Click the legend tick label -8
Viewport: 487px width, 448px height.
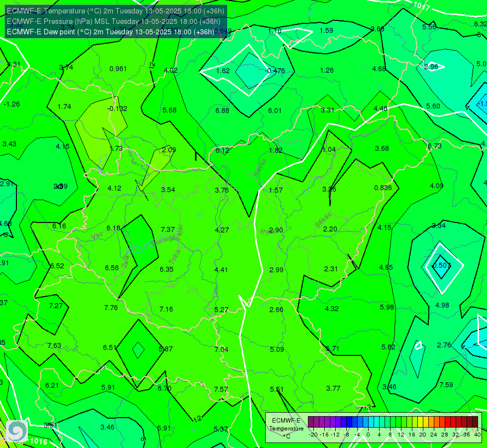click(346, 435)
